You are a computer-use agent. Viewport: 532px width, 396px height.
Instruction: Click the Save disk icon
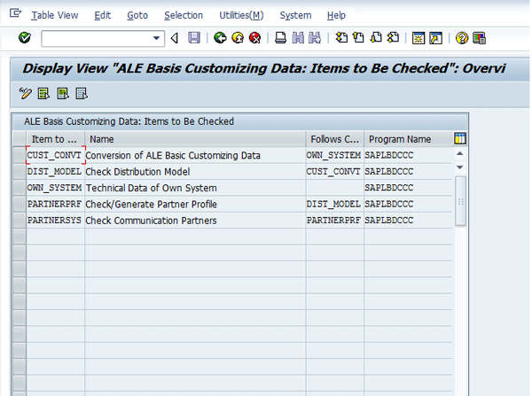pyautogui.click(x=194, y=38)
